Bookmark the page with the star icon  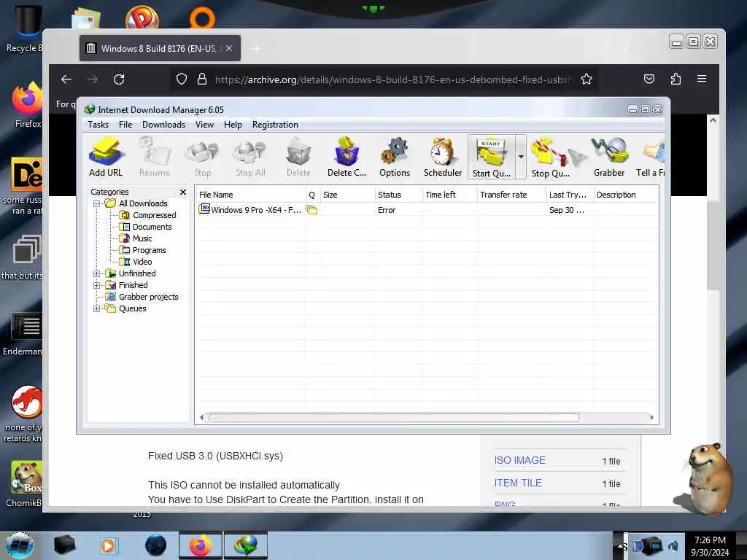[587, 79]
